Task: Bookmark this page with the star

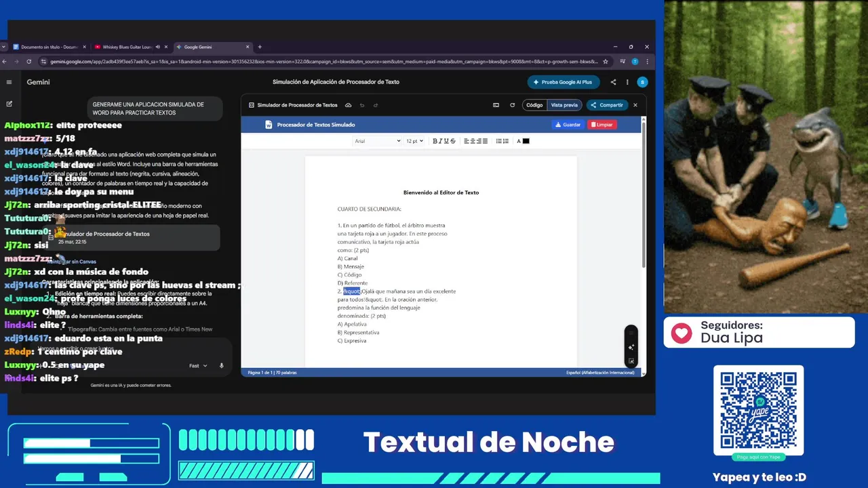Action: [x=605, y=61]
